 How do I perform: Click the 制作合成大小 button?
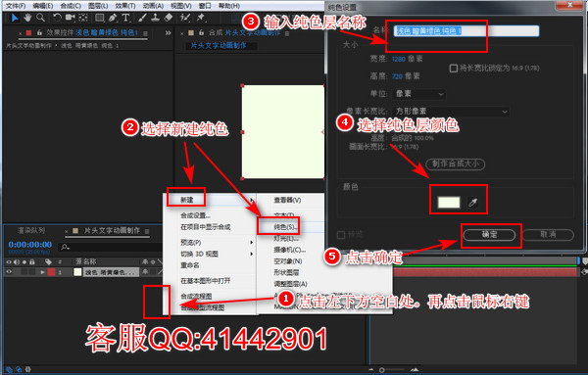click(x=456, y=164)
